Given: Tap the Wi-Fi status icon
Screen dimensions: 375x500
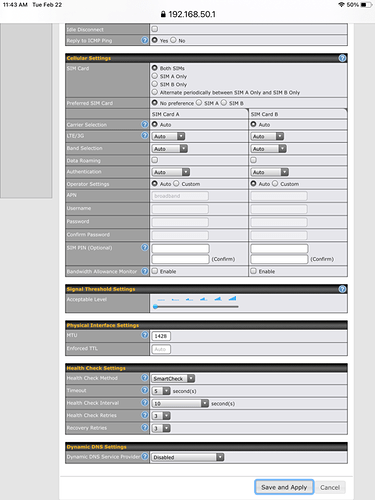Looking at the screenshot, I should pos(341,5).
